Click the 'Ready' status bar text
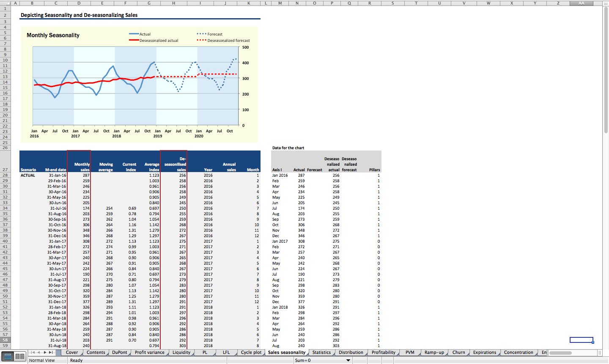The height and width of the screenshot is (364, 609). pyautogui.click(x=77, y=360)
